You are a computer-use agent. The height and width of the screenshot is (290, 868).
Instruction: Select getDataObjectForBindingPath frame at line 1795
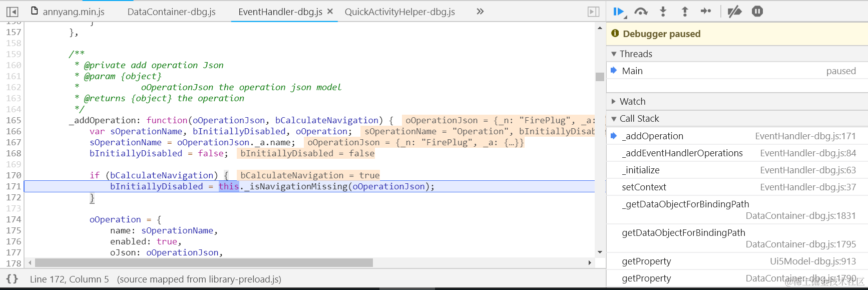click(737, 238)
